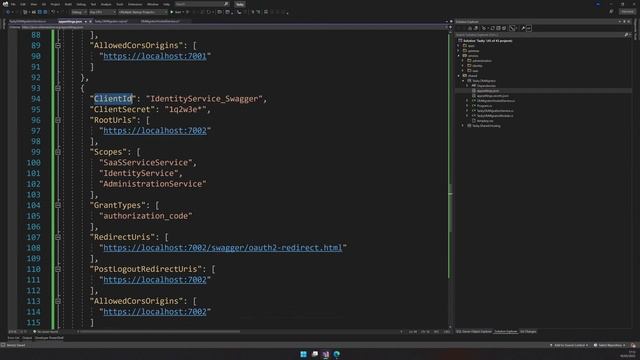This screenshot has height=360, width=640.
Task: Switch to SQL Server Object Explorer tab
Action: [474, 332]
